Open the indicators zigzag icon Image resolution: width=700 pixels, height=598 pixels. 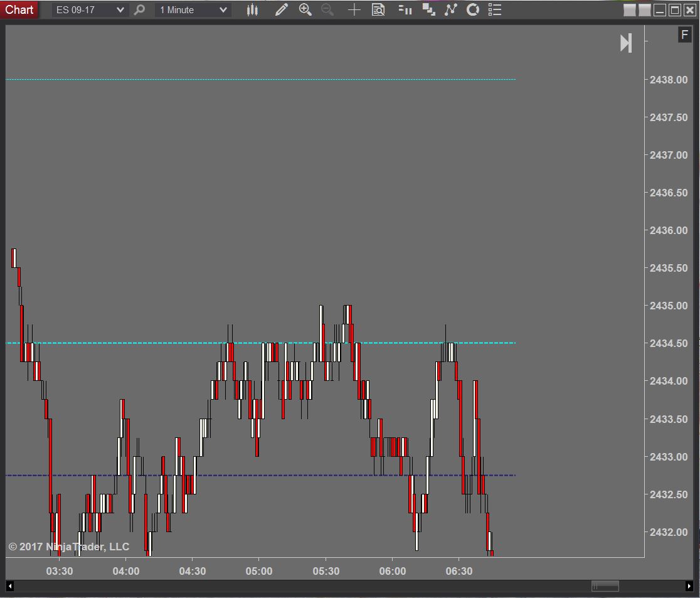click(451, 10)
